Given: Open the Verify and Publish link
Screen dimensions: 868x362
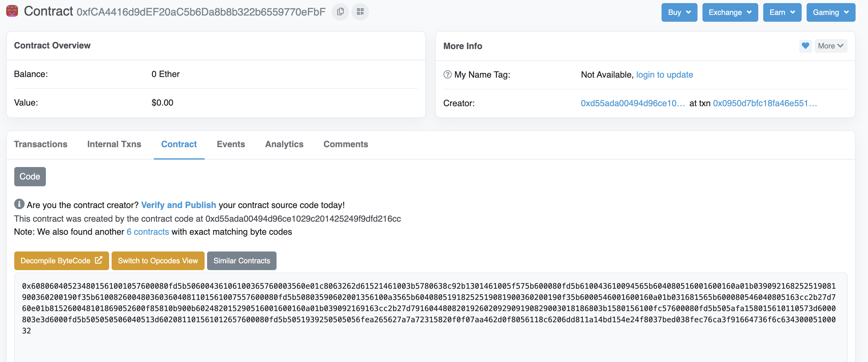Looking at the screenshot, I should (178, 205).
